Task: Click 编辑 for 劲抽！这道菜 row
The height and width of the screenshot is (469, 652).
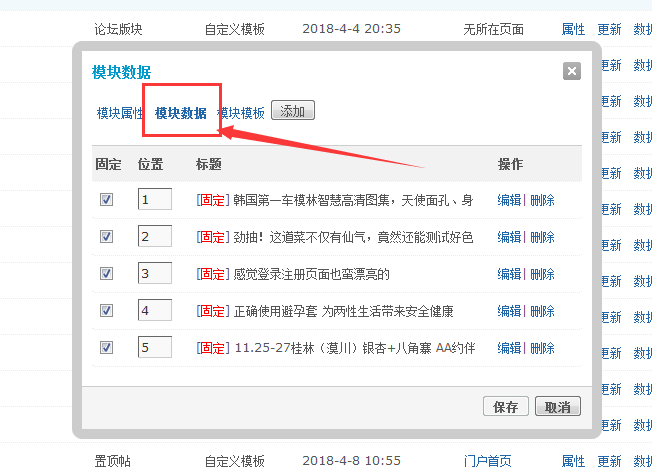Action: pos(509,237)
